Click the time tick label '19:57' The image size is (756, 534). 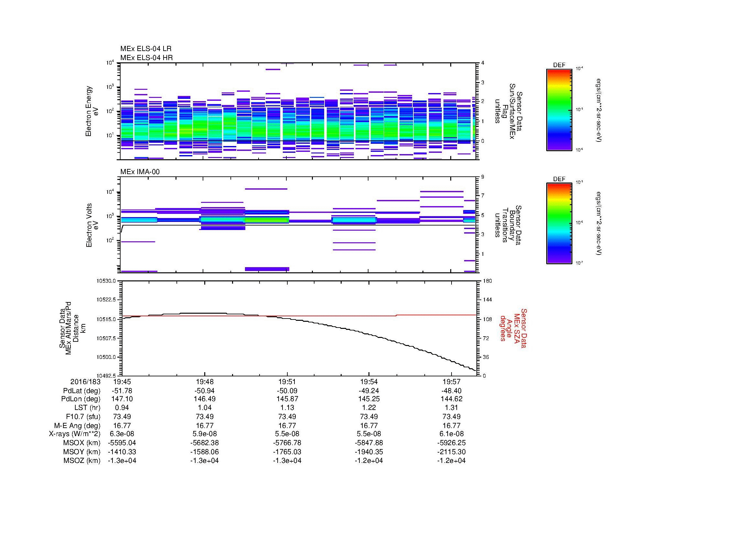click(x=452, y=382)
